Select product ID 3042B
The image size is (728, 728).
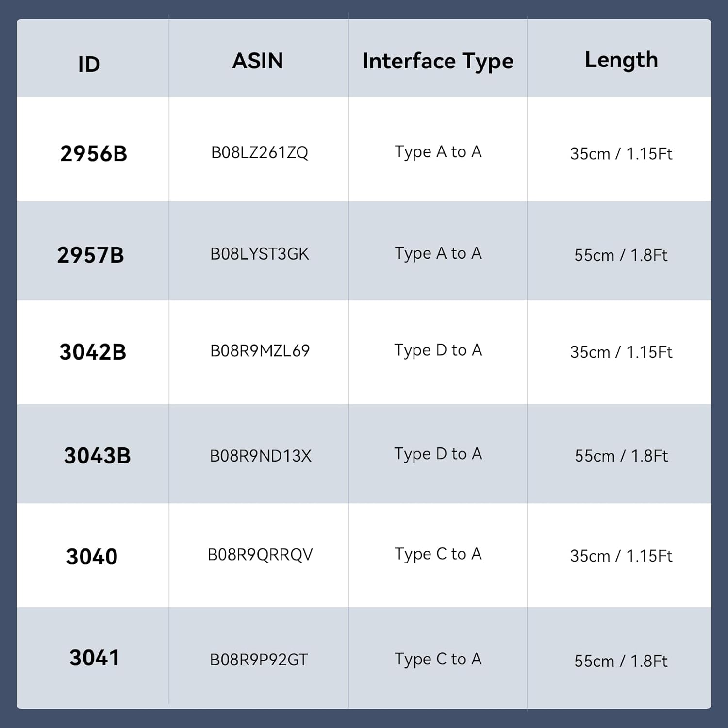click(93, 352)
